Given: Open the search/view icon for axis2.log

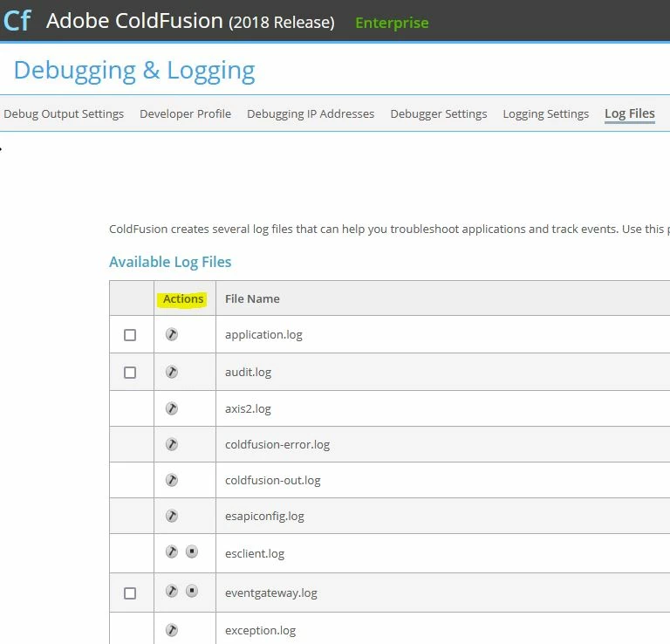Looking at the screenshot, I should 172,408.
